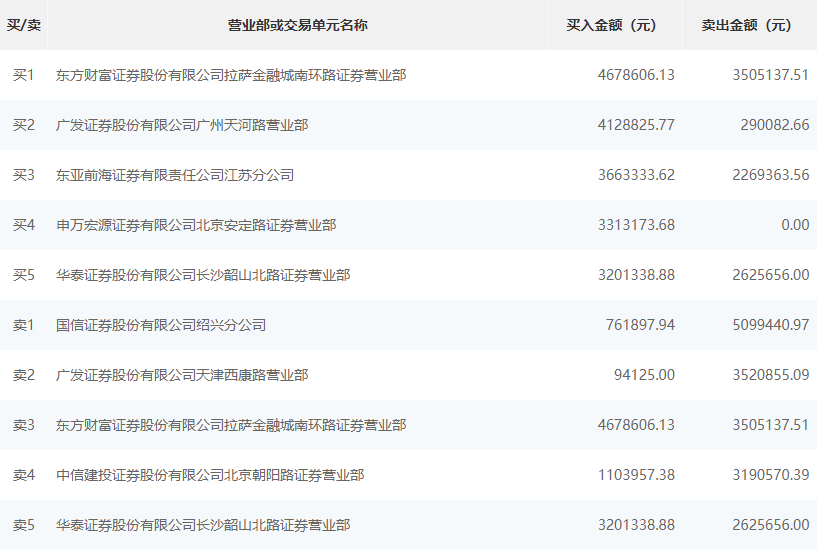This screenshot has height=549, width=817.
Task: Select the 买1 row label
Action: 23,75
